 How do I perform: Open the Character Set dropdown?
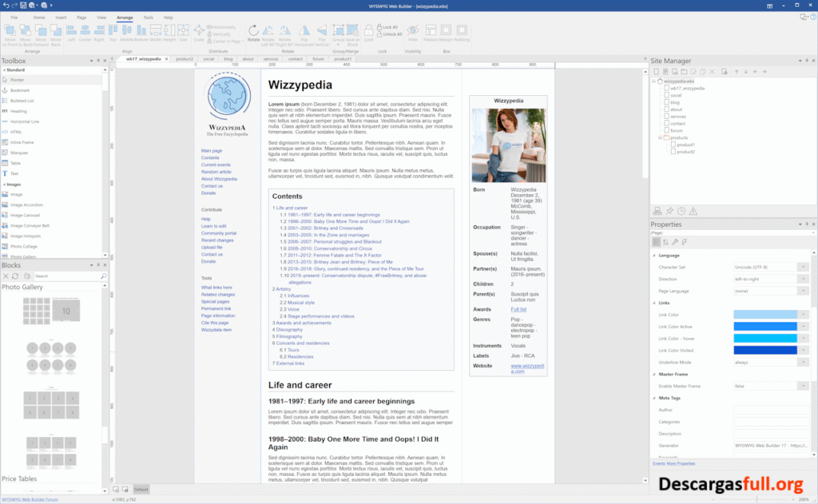[x=804, y=267]
